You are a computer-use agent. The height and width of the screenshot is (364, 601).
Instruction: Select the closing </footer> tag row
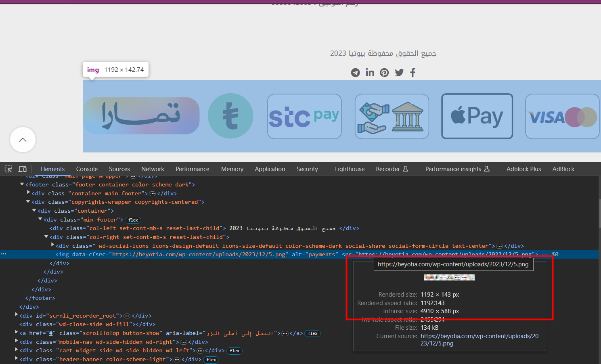pyautogui.click(x=40, y=298)
